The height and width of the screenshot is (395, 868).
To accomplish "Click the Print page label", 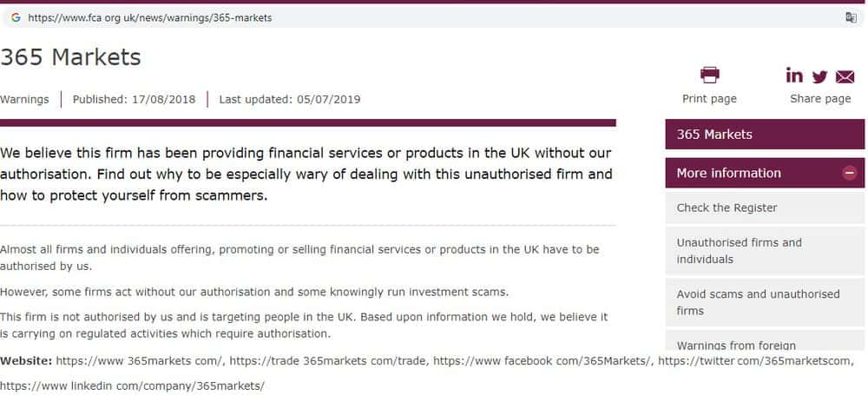I will tap(709, 99).
